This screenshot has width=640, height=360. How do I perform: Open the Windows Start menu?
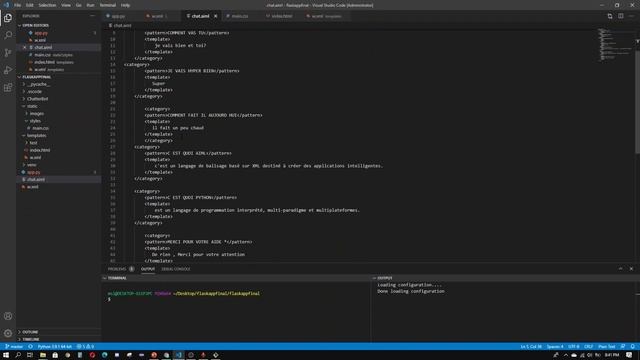click(x=6, y=355)
